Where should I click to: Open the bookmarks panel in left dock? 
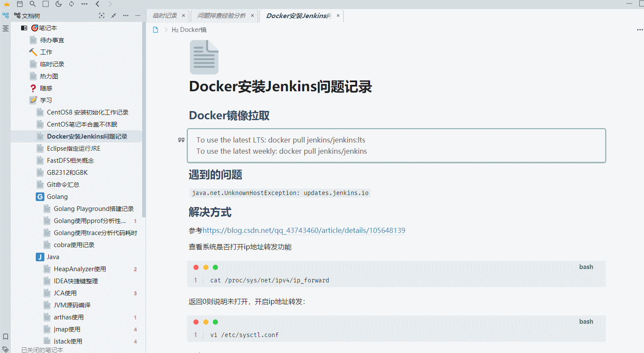tap(6, 337)
